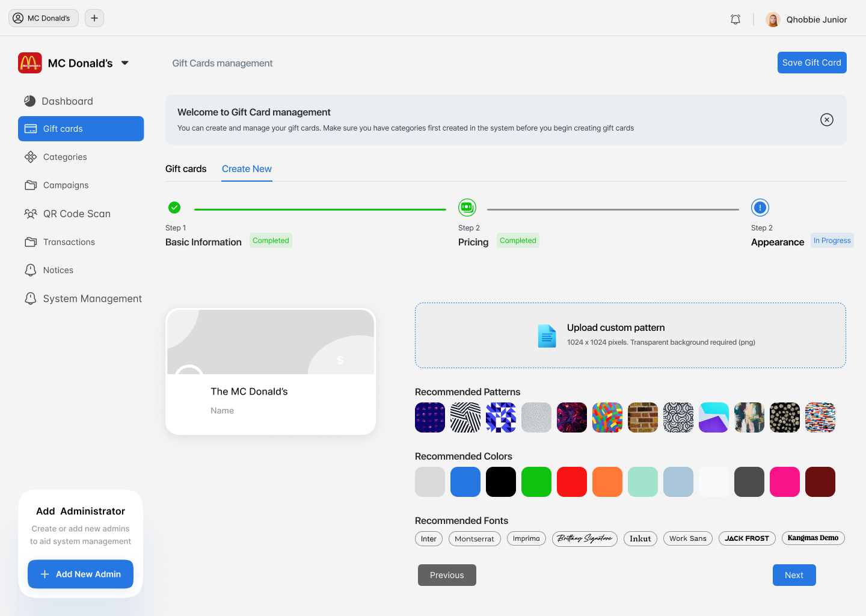
Task: Click the Categories sidebar icon
Action: [31, 157]
